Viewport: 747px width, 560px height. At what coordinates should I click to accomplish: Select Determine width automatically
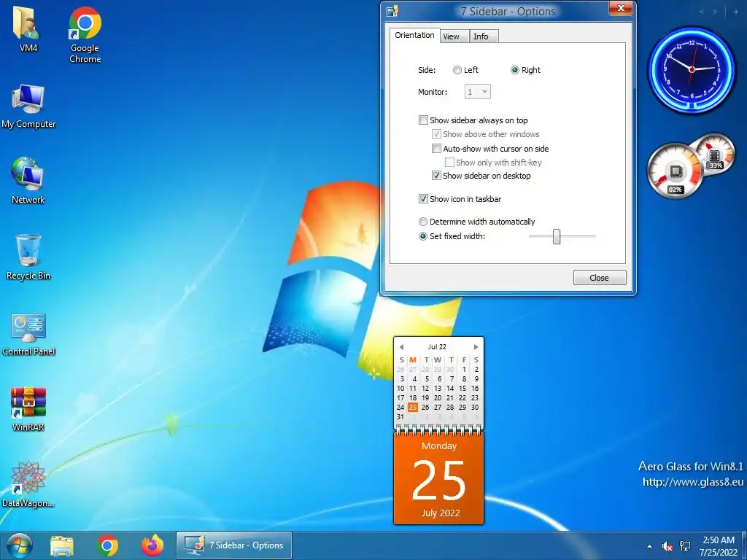tap(422, 222)
